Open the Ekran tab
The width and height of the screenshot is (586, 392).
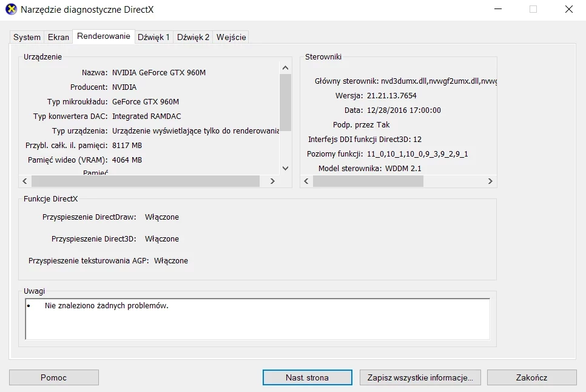pyautogui.click(x=58, y=36)
